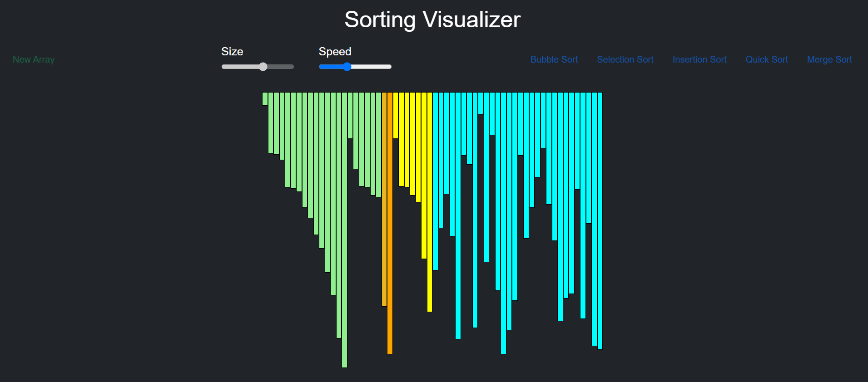Click the darker goldenrod bar beside the orange bar
The image size is (868, 382).
tap(384, 199)
